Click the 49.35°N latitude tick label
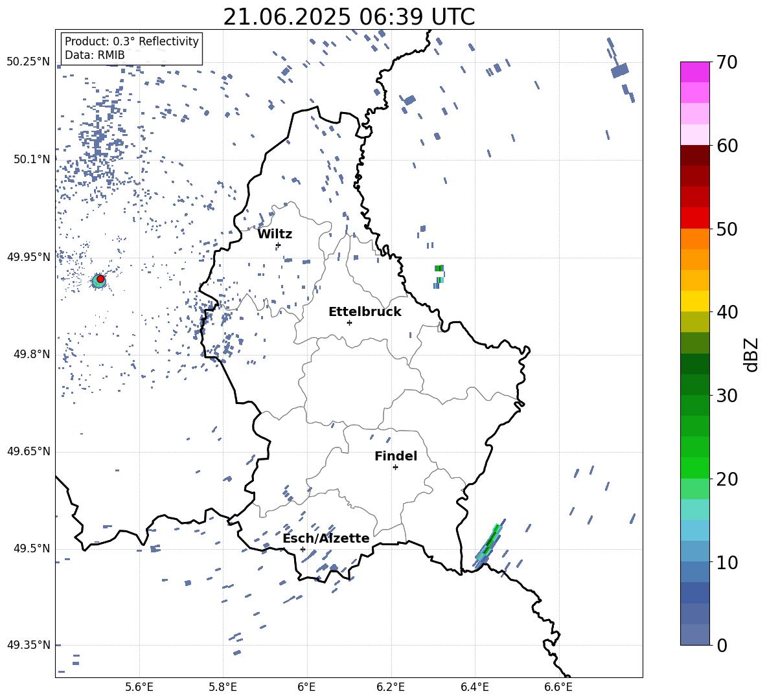 point(29,645)
